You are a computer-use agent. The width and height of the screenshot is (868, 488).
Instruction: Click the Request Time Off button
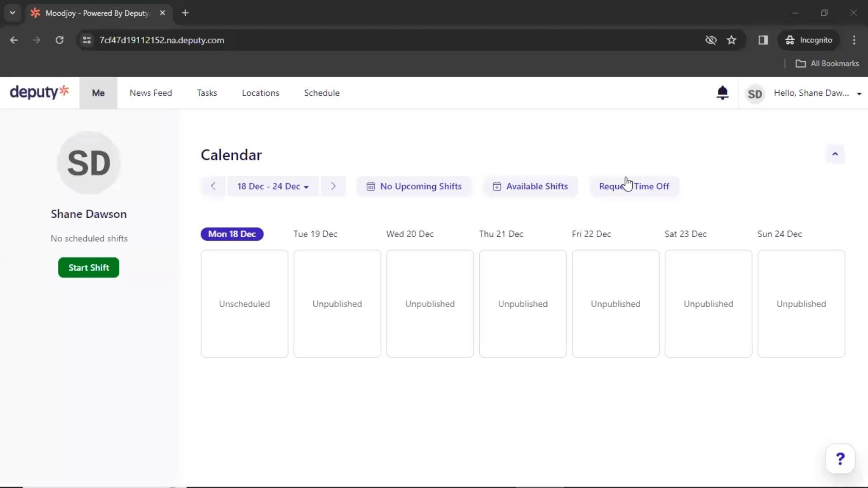[634, 186]
